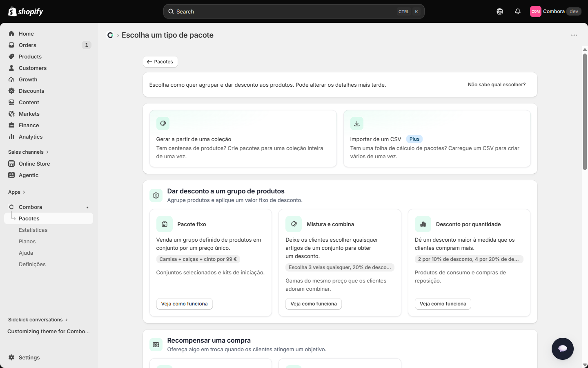Screen dimensions: 588x368
Task: Click the Search field
Action: [x=294, y=11]
